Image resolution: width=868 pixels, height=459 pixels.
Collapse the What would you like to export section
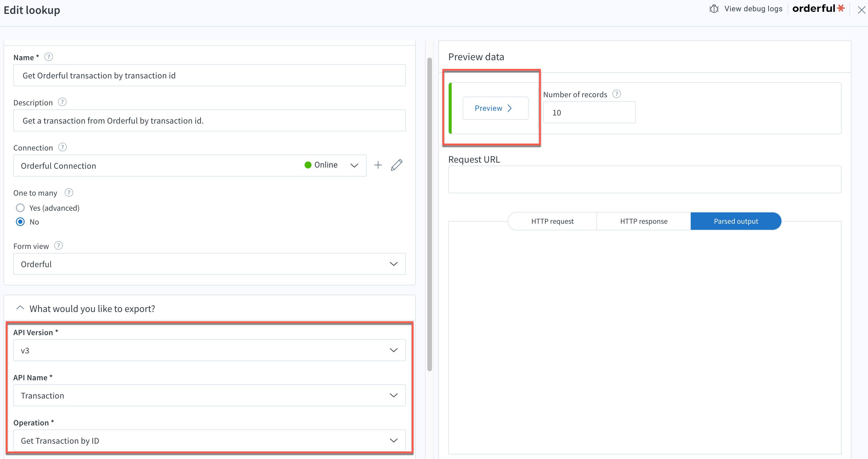click(20, 308)
